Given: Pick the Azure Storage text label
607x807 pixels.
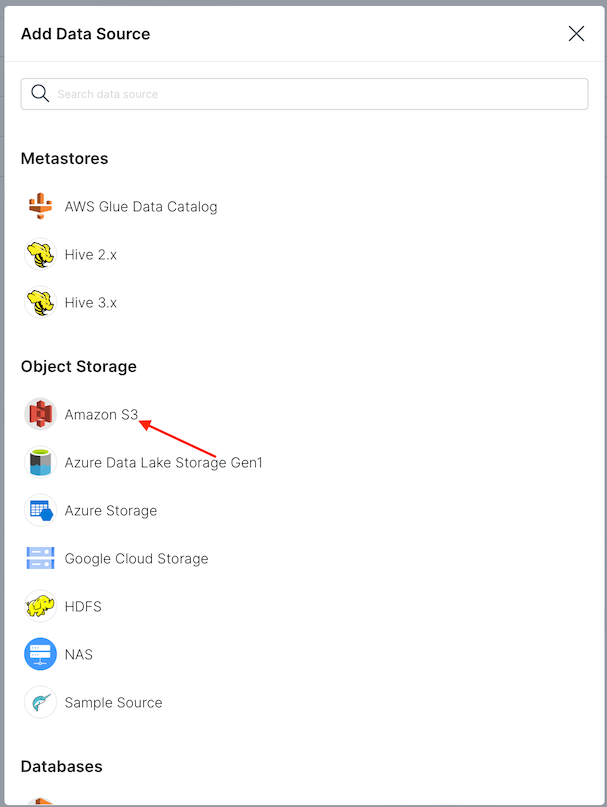Looking at the screenshot, I should tap(111, 511).
